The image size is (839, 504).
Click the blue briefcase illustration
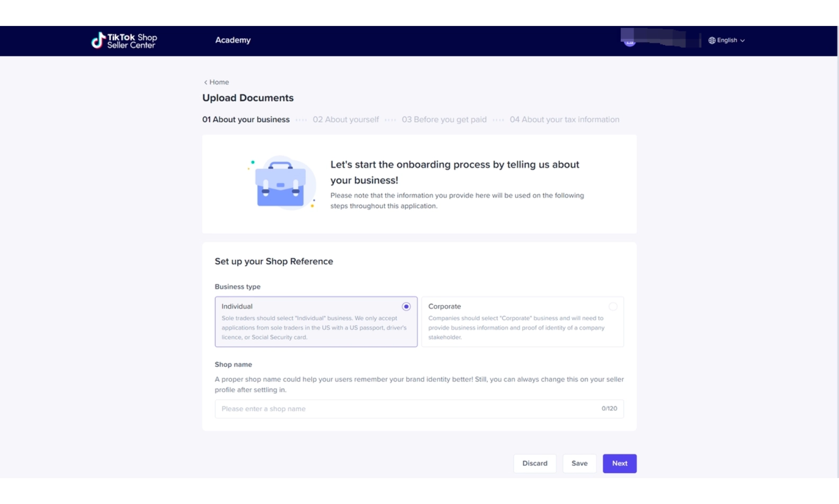point(281,184)
